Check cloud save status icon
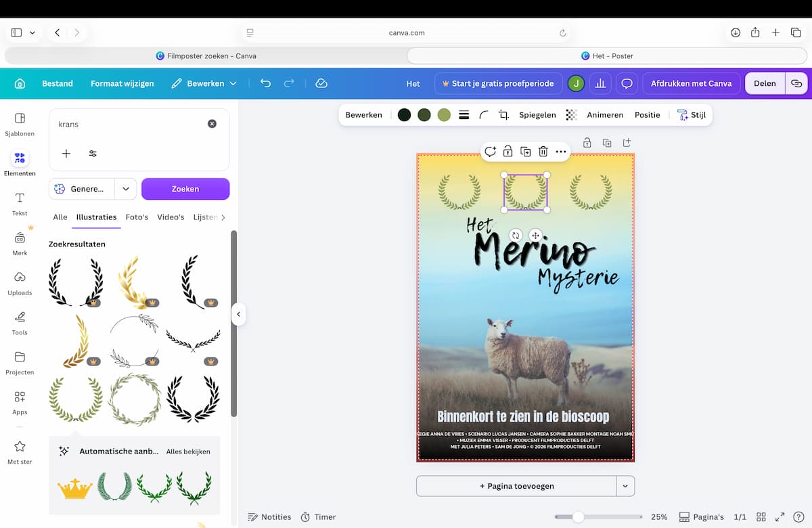The width and height of the screenshot is (812, 528). click(x=321, y=83)
